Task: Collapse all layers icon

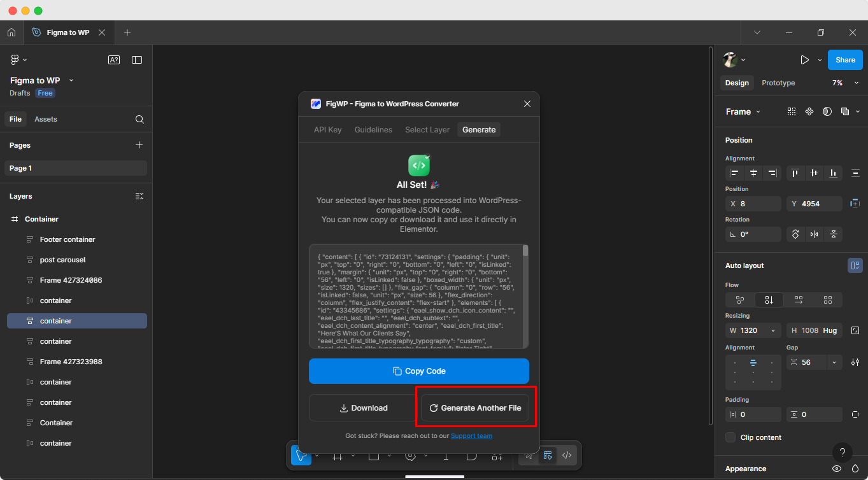Action: 139,196
